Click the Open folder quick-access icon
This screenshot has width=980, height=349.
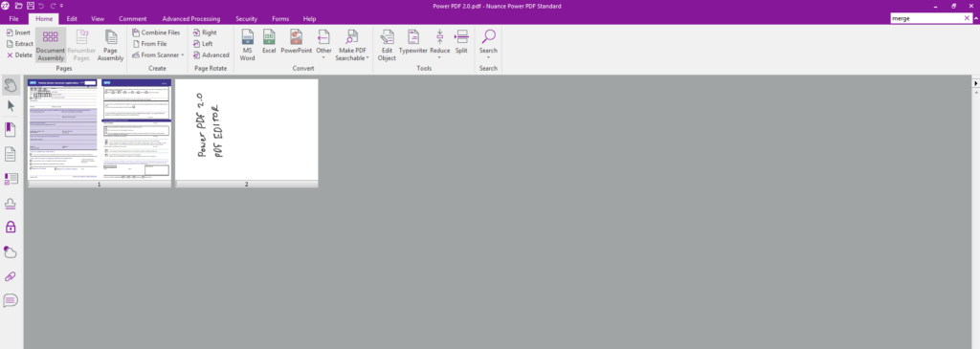19,6
